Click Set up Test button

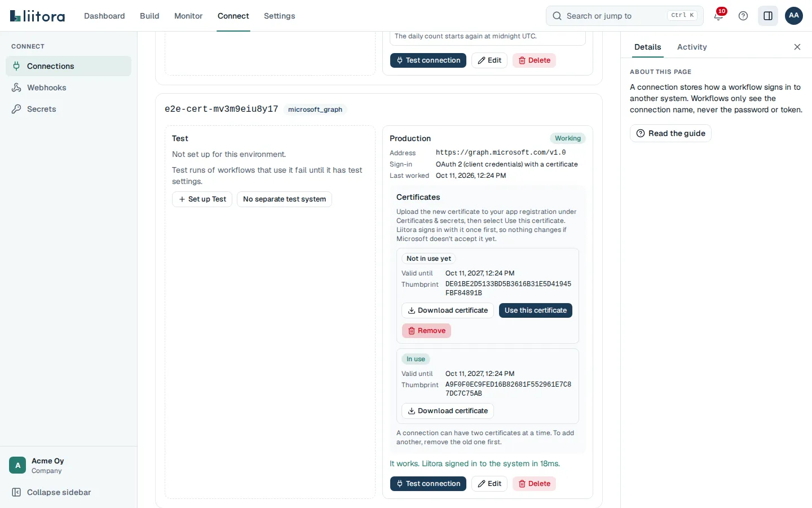[202, 199]
